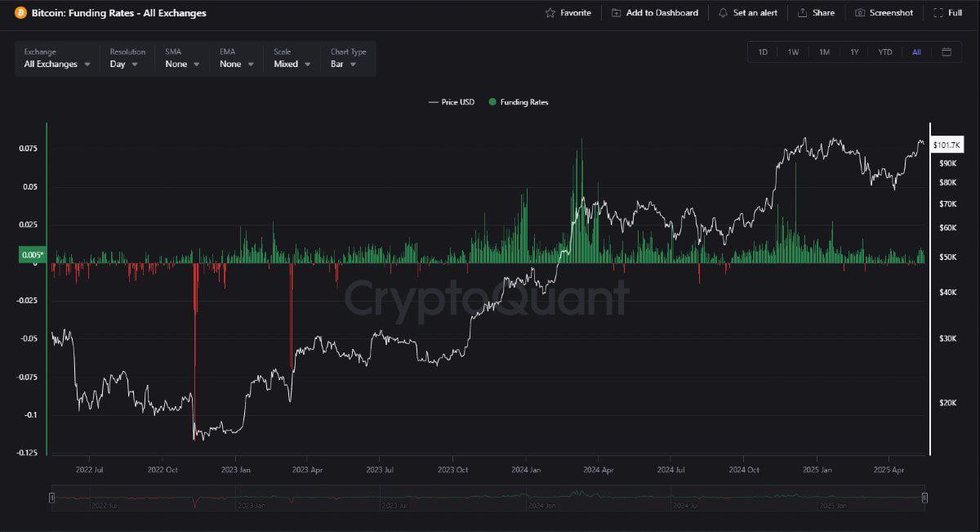This screenshot has width=980, height=532.
Task: Select the 1M time range tab
Action: pyautogui.click(x=824, y=52)
